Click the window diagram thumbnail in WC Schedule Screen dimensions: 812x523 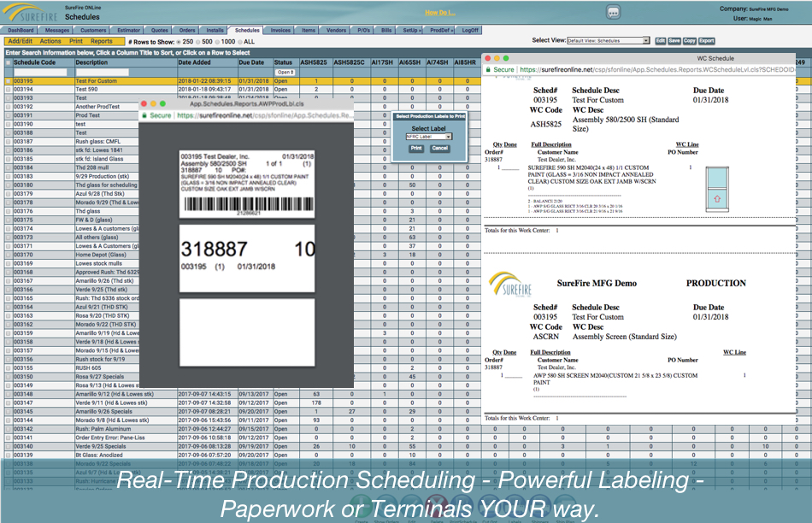coord(717,189)
